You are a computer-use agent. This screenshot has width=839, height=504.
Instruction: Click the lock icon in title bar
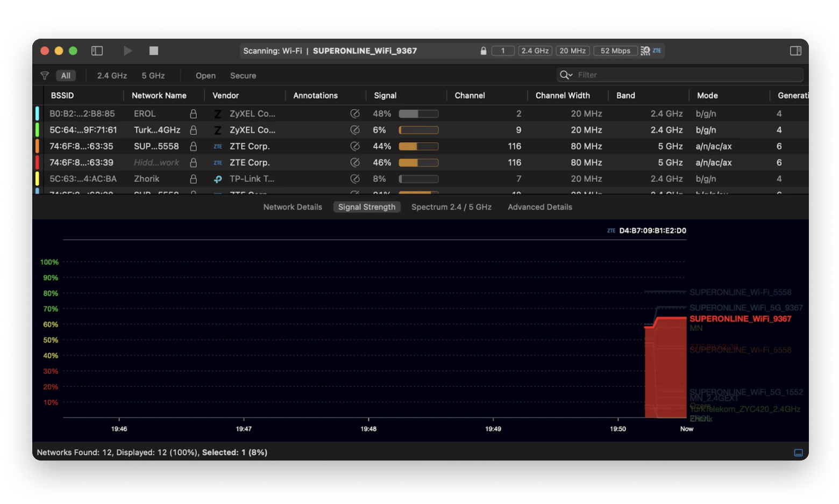pos(484,51)
